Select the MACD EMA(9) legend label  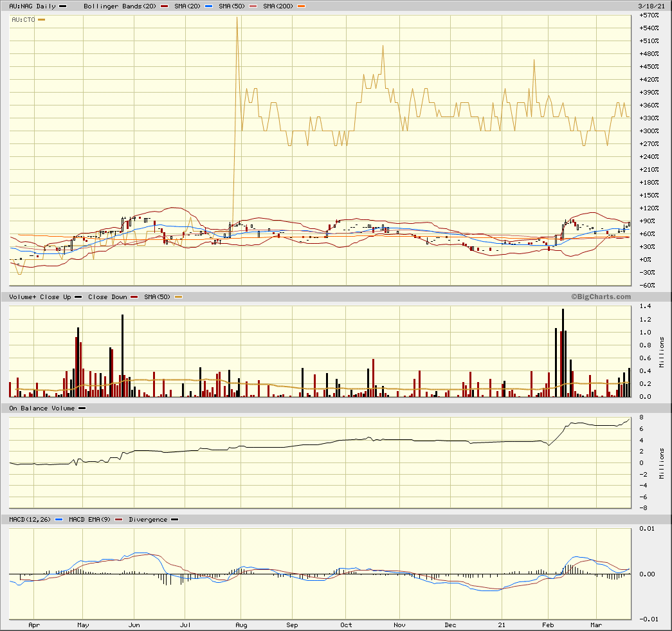[89, 519]
